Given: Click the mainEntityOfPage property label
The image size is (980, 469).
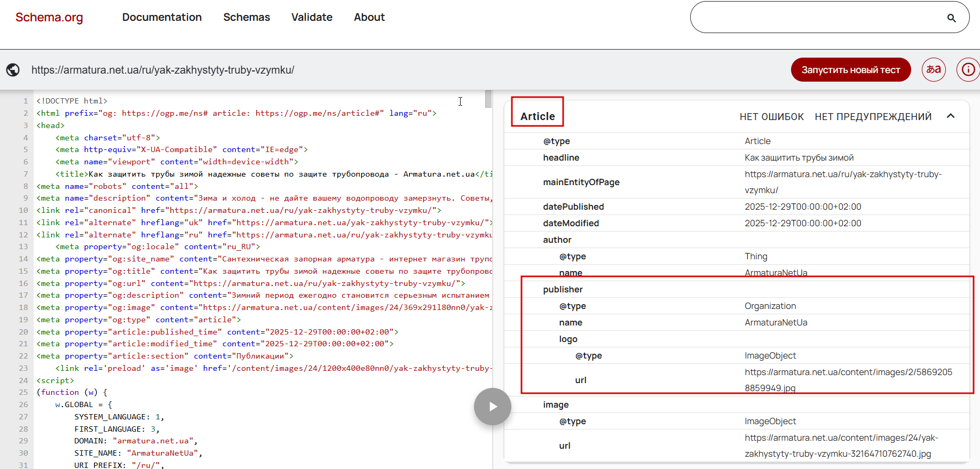Looking at the screenshot, I should [x=581, y=182].
